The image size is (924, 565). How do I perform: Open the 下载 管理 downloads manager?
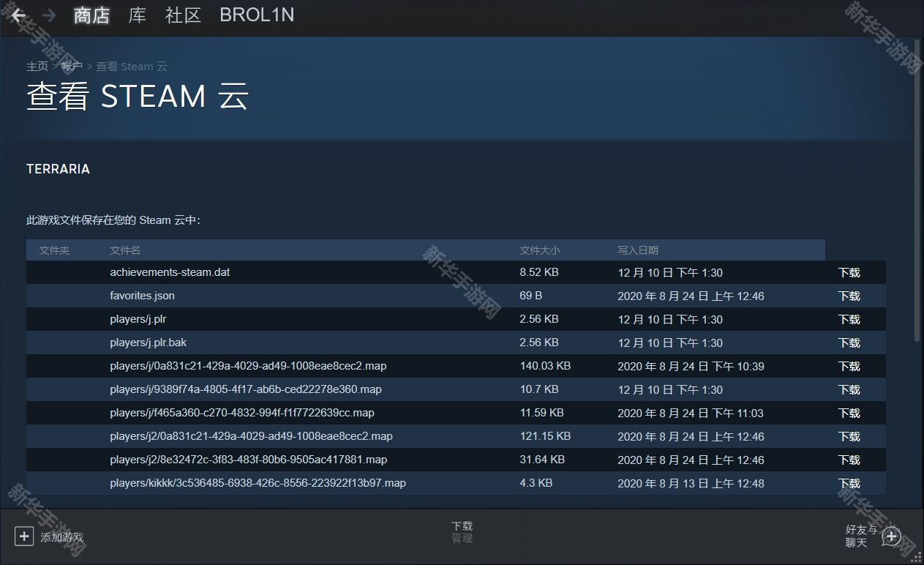[462, 531]
